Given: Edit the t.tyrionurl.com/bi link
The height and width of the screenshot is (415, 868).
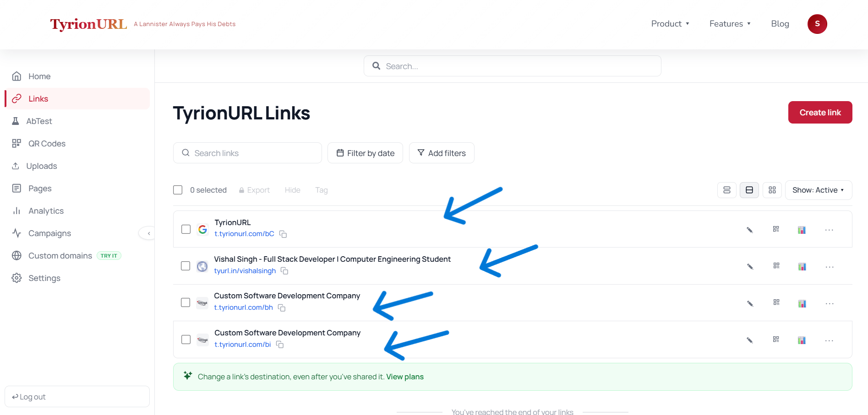Looking at the screenshot, I should 750,340.
